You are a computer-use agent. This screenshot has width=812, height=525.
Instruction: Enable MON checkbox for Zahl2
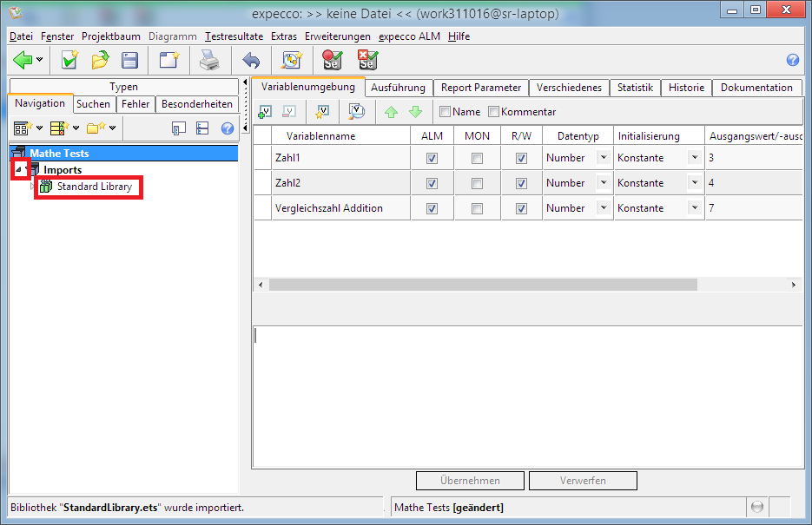[x=477, y=184]
